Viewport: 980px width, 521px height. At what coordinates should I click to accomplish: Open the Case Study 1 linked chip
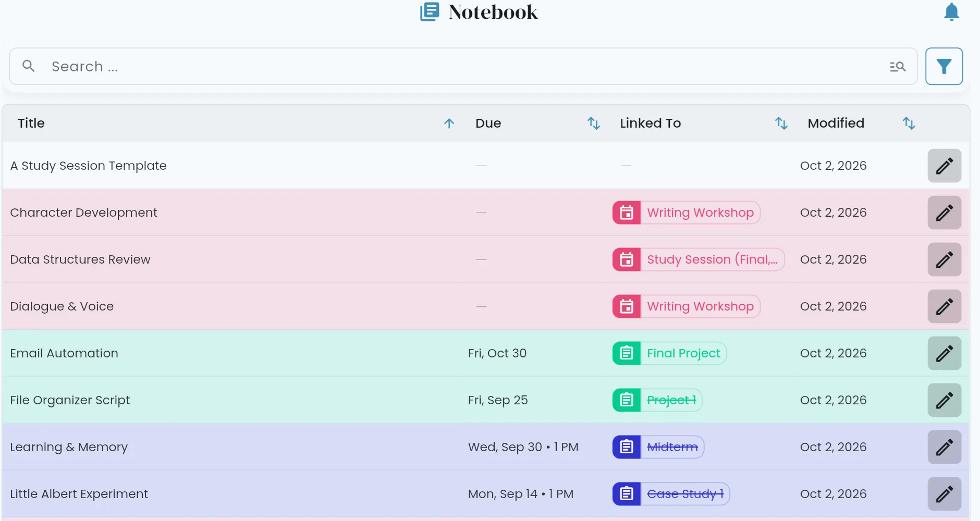pos(671,494)
